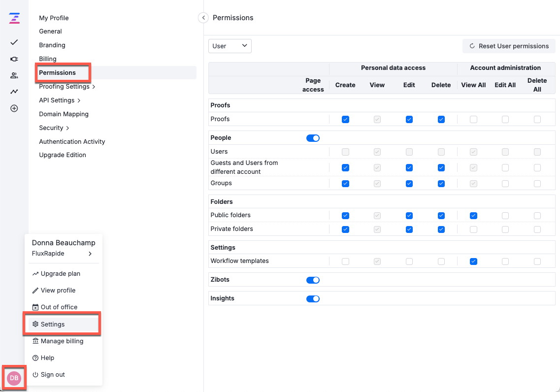This screenshot has width=560, height=392.
Task: Click the Ziflow logo icon
Action: coord(14,19)
